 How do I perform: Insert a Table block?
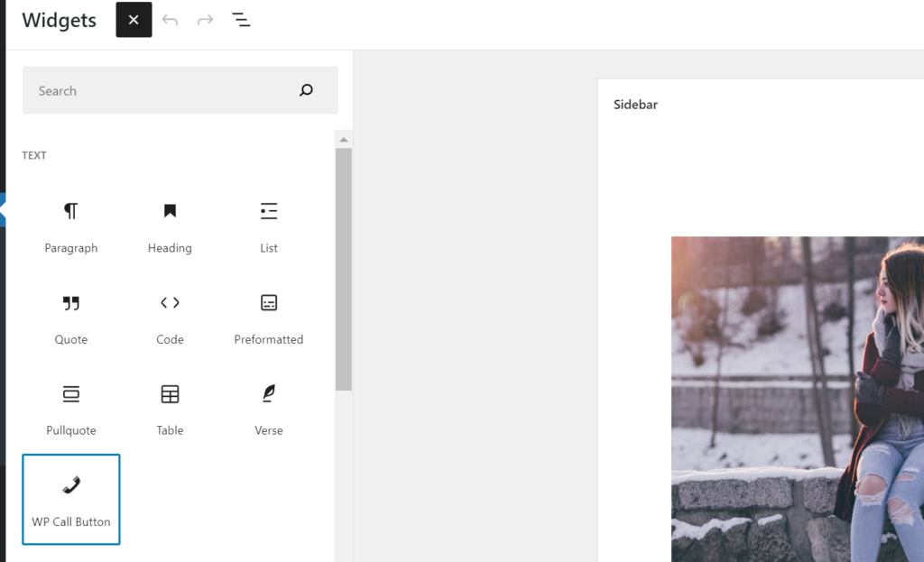click(170, 410)
